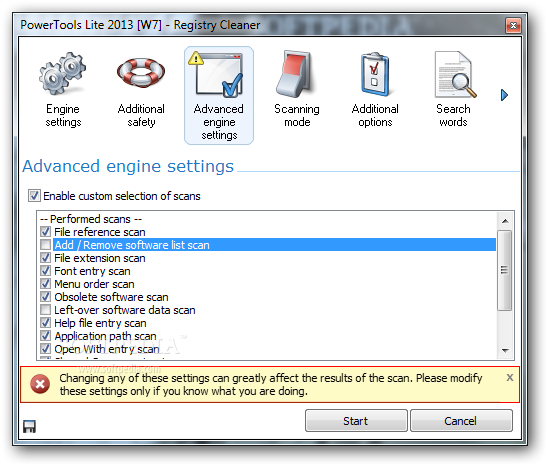548x466 pixels.
Task: Uncheck Obsolete software scan
Action: (45, 297)
